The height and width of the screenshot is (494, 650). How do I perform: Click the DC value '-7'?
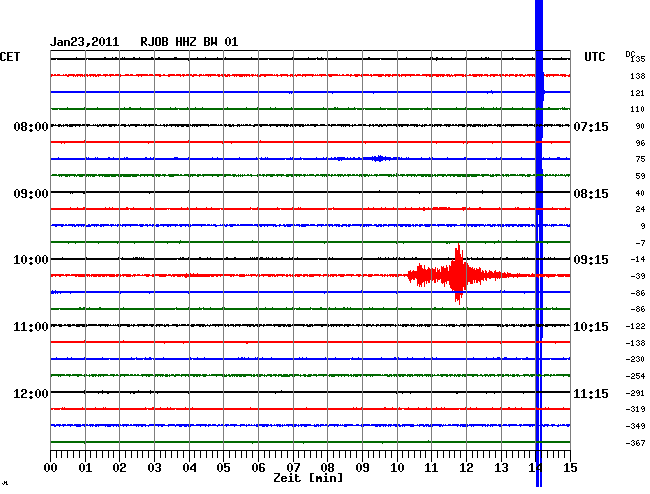(640, 243)
